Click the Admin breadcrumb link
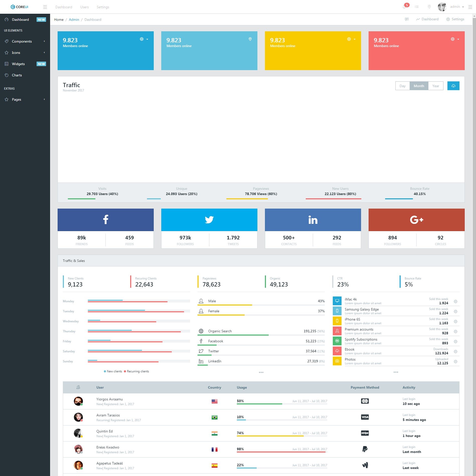 click(x=74, y=20)
